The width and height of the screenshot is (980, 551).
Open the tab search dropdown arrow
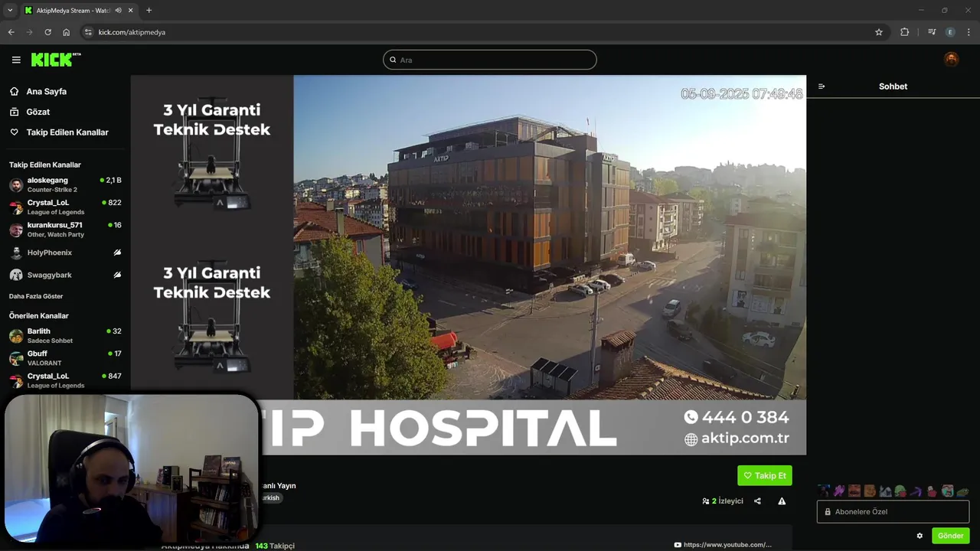point(10,11)
